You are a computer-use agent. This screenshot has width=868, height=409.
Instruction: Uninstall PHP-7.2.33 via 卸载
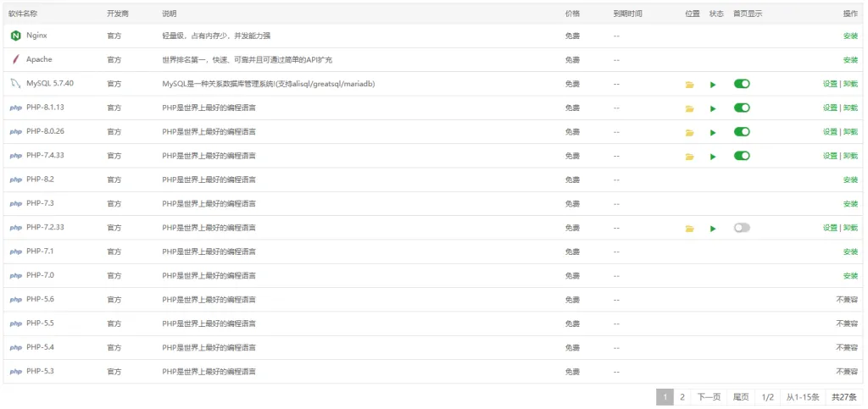point(850,228)
